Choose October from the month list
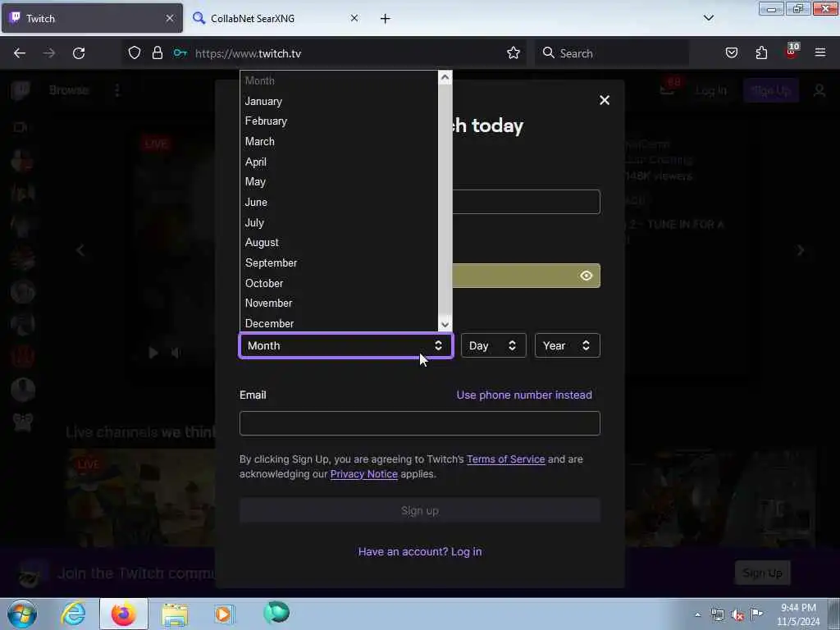This screenshot has height=630, width=840. [339, 283]
